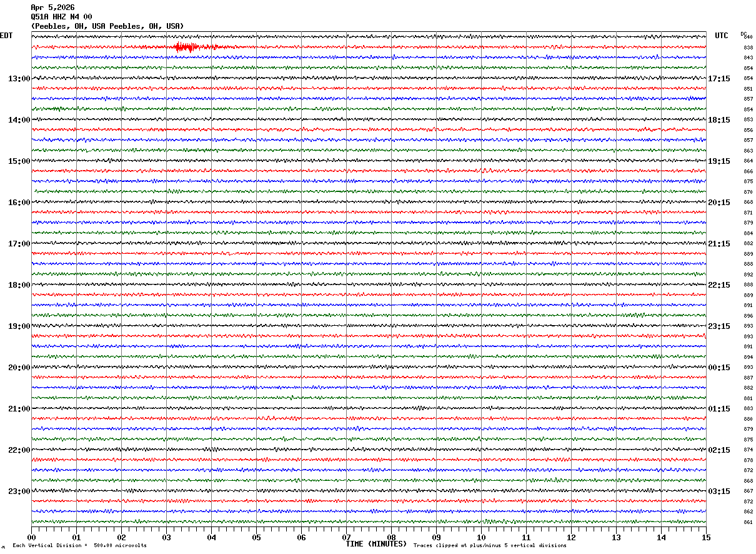Screen dimensions: 756x554
Task: Click the date label Apr 5,2026
Action: click(x=52, y=8)
